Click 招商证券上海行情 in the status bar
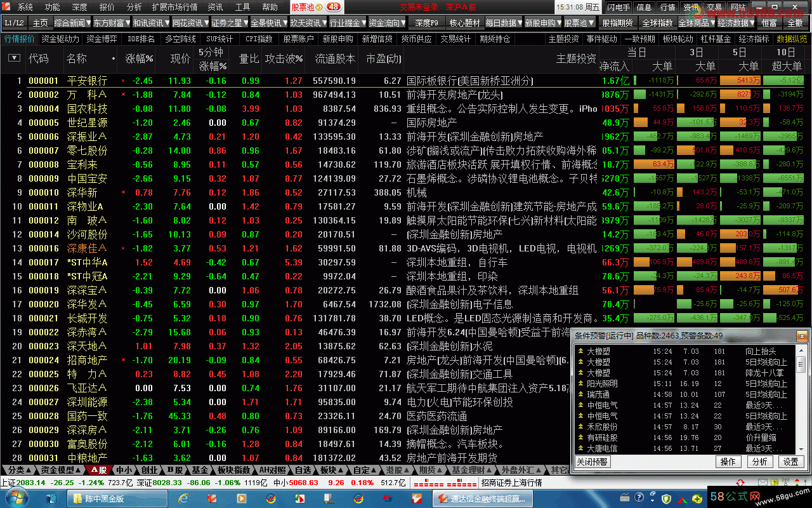The image size is (812, 508). pyautogui.click(x=511, y=483)
